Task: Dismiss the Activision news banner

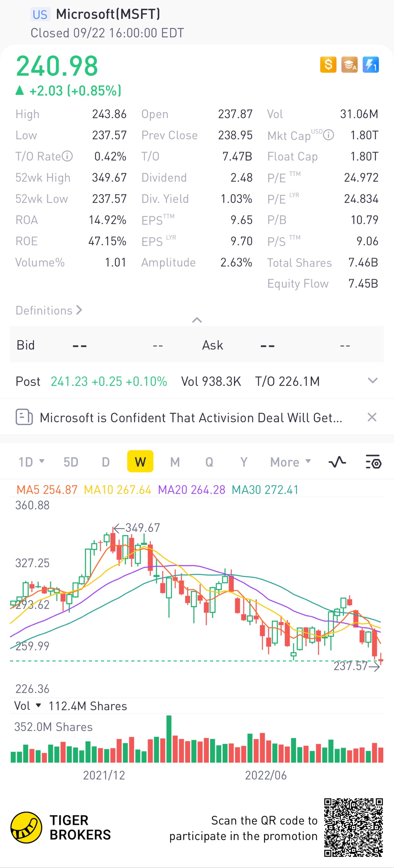Action: [372, 417]
